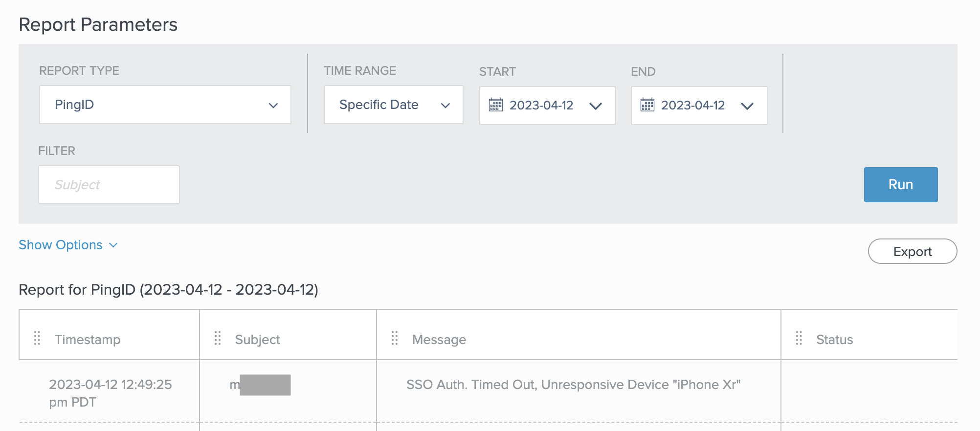
Task: Expand the Show Options section
Action: [x=68, y=245]
